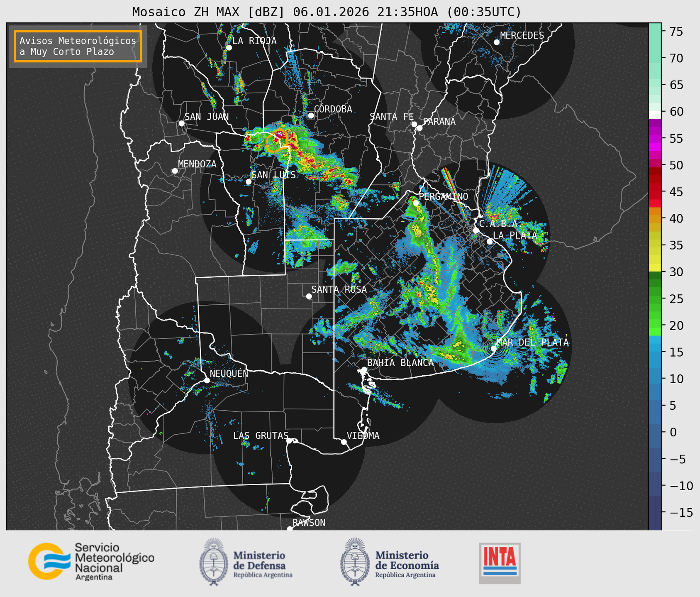Click the orange warning polygon near Córdoba
The width and height of the screenshot is (700, 597).
coord(276,143)
